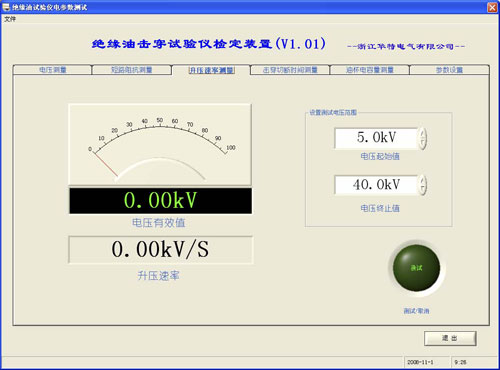
Task: Click the analog voltage gauge needle
Action: click(106, 164)
